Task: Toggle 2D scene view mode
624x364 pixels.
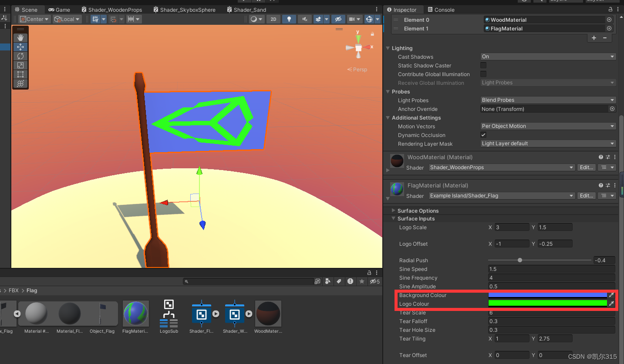Action: (x=273, y=19)
